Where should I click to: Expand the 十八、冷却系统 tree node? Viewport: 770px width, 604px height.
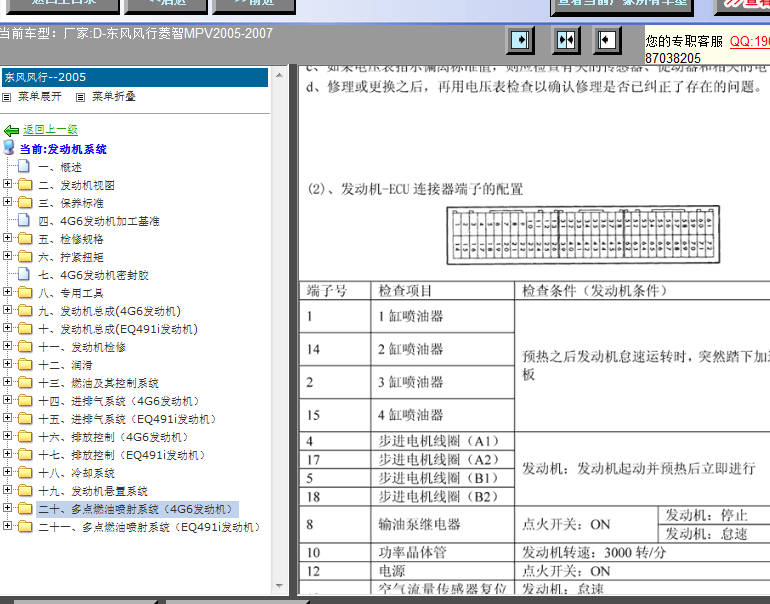pyautogui.click(x=8, y=473)
